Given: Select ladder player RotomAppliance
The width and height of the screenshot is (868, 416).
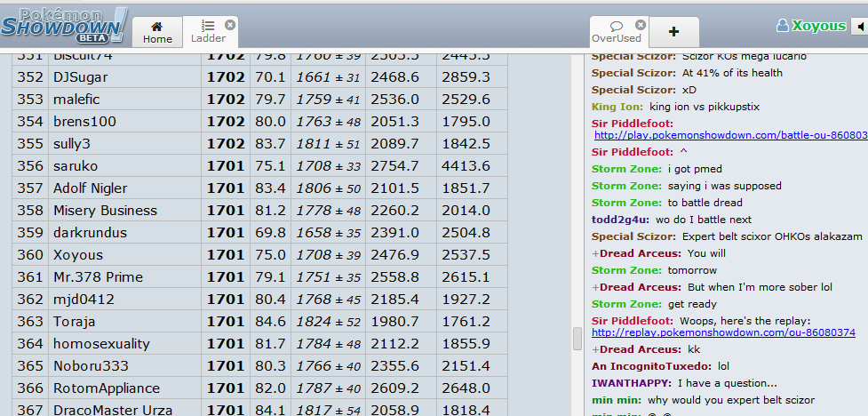Looking at the screenshot, I should 107,388.
